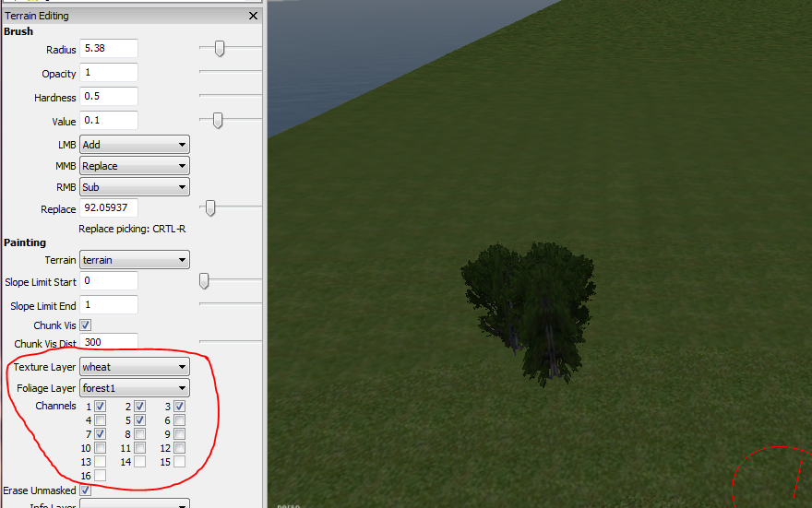Viewport: 812px width, 508px height.
Task: Enable channel 12 checkbox
Action: coord(179,448)
